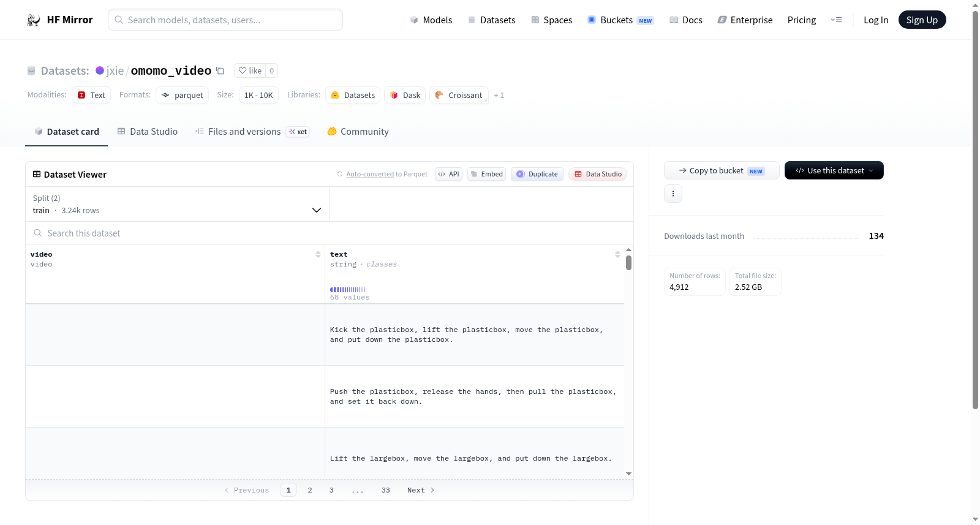
Task: Click the like count 0
Action: pos(272,70)
